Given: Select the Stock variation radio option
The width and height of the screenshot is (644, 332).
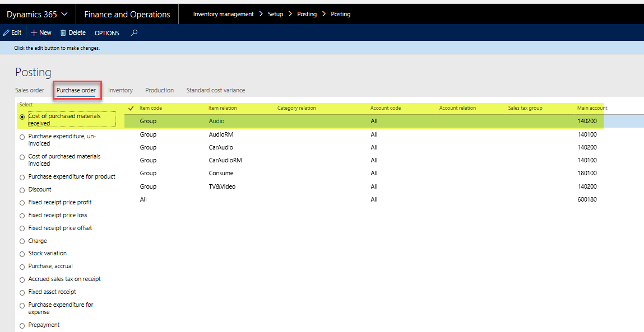Looking at the screenshot, I should click(22, 254).
